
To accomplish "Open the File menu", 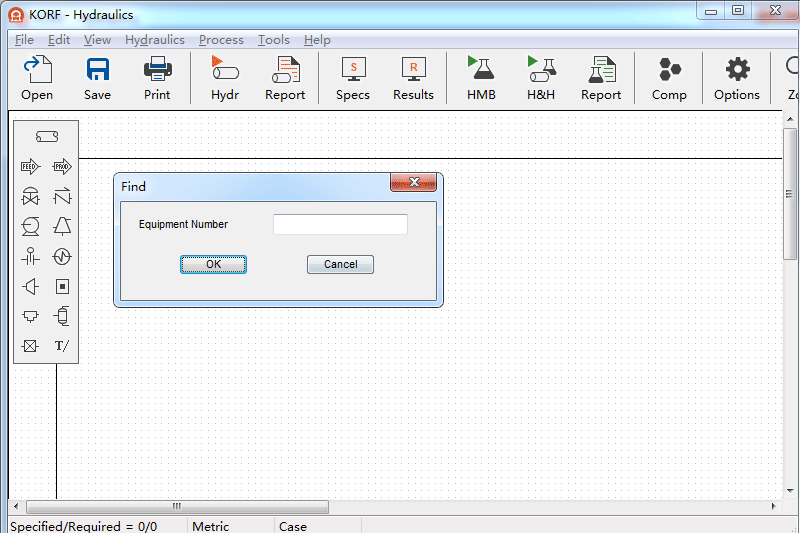I will pos(24,40).
